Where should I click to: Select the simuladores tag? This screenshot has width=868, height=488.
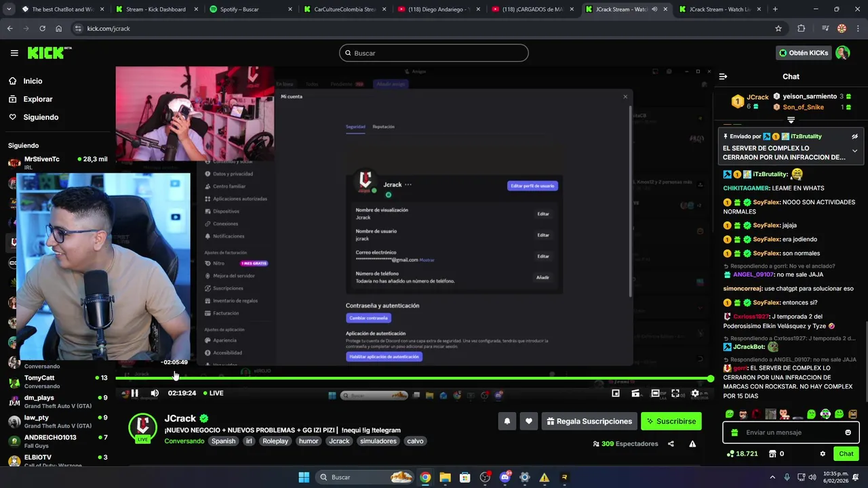pos(378,441)
